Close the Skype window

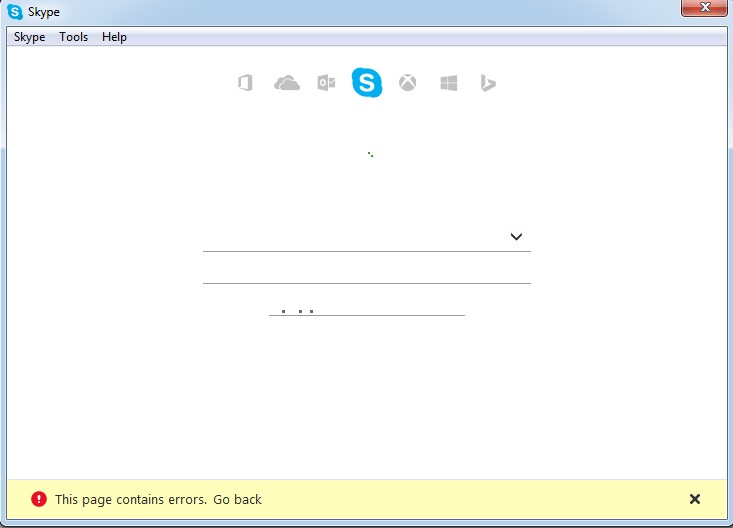coord(704,7)
